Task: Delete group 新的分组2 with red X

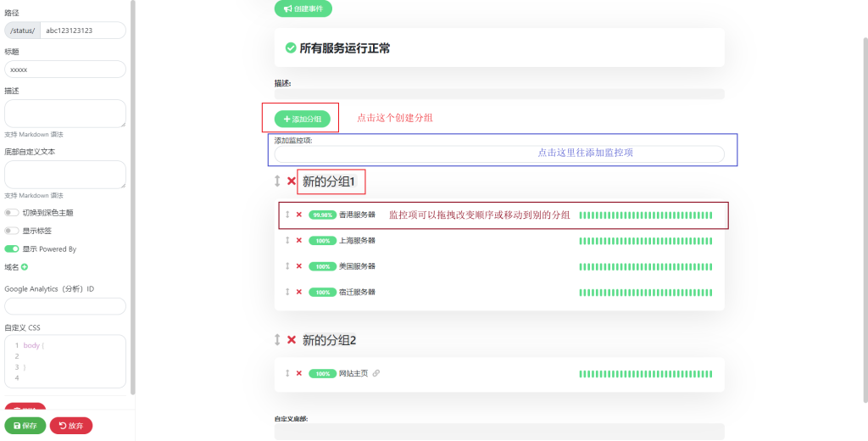Action: [x=292, y=339]
